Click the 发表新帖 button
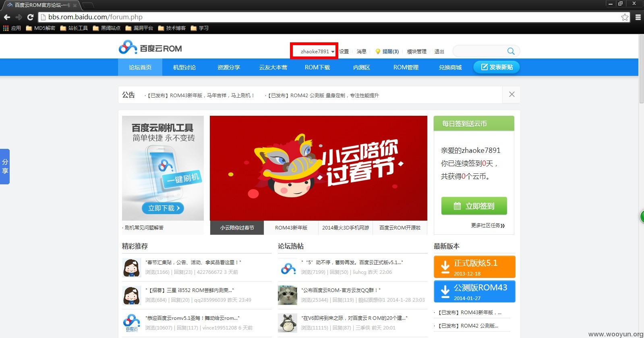The height and width of the screenshot is (338, 644). (x=497, y=67)
